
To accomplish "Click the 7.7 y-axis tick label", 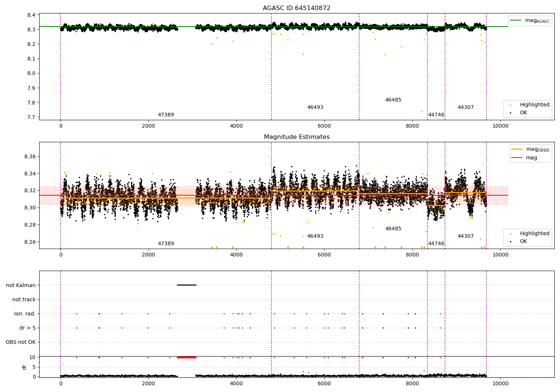I will pos(31,117).
